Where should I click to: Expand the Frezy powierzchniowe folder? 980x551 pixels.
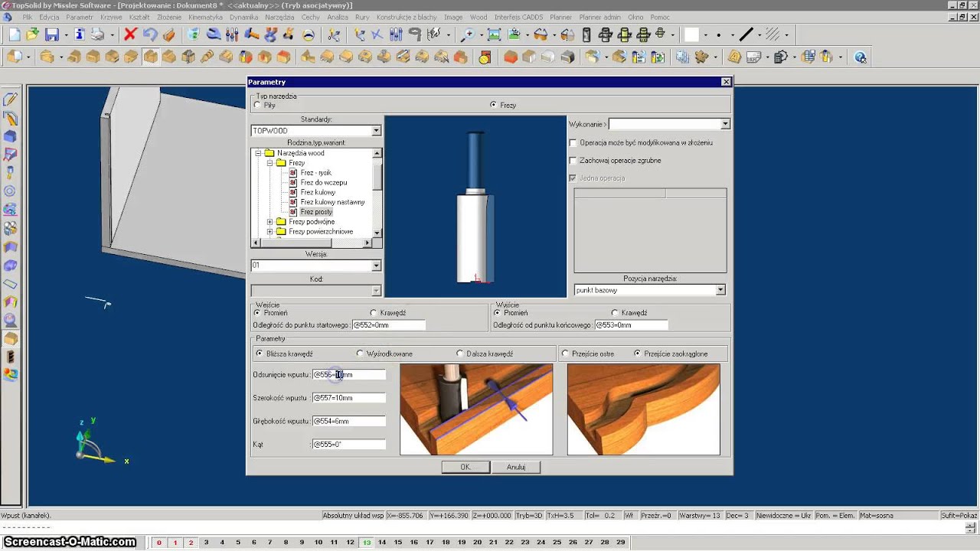coord(269,231)
